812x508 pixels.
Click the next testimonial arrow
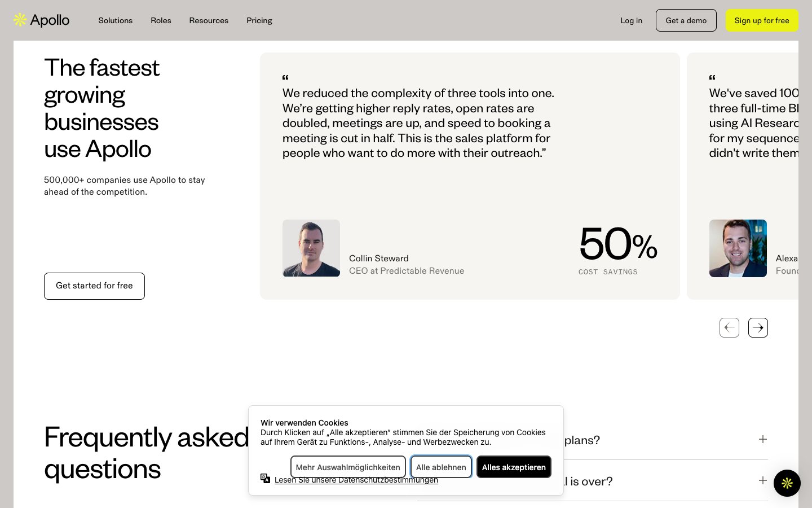point(758,327)
